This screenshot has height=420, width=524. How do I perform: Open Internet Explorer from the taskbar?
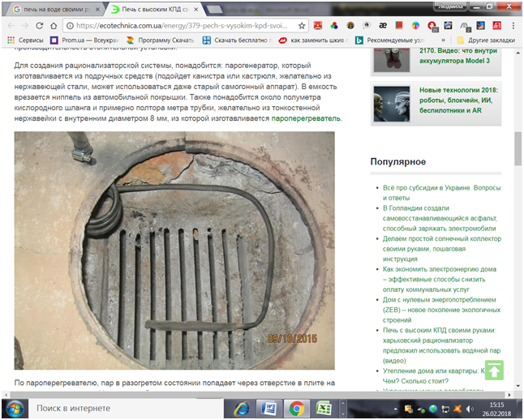pos(242,409)
